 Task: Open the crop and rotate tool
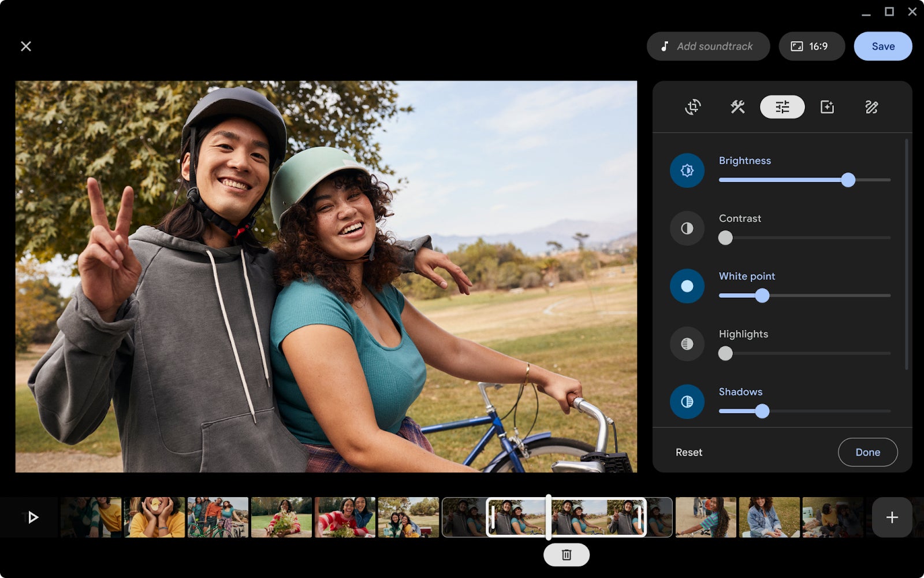[693, 107]
